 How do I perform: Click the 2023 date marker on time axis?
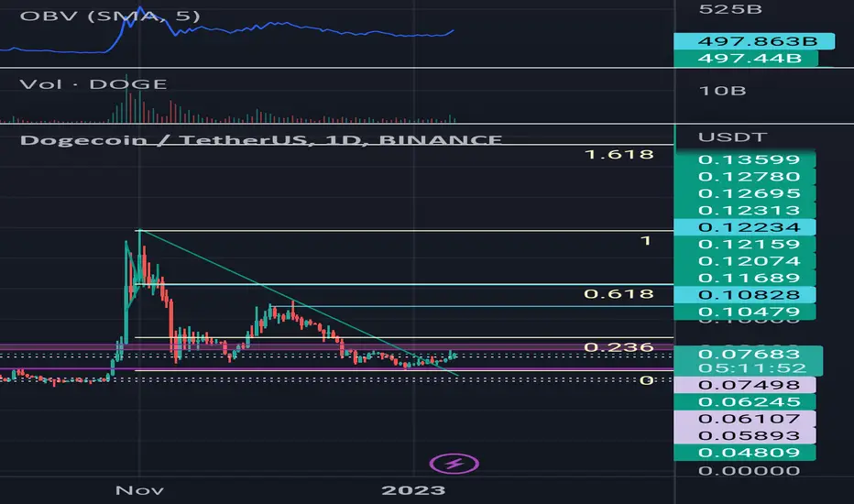pos(413,490)
